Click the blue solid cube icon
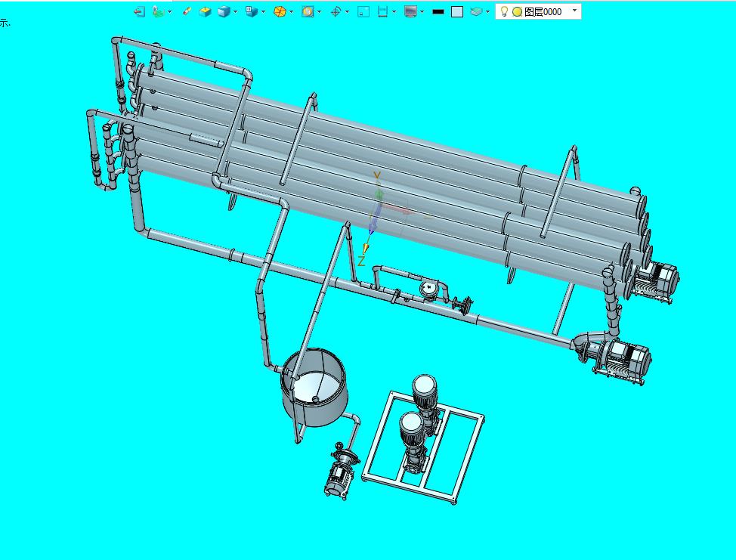 [x=224, y=12]
